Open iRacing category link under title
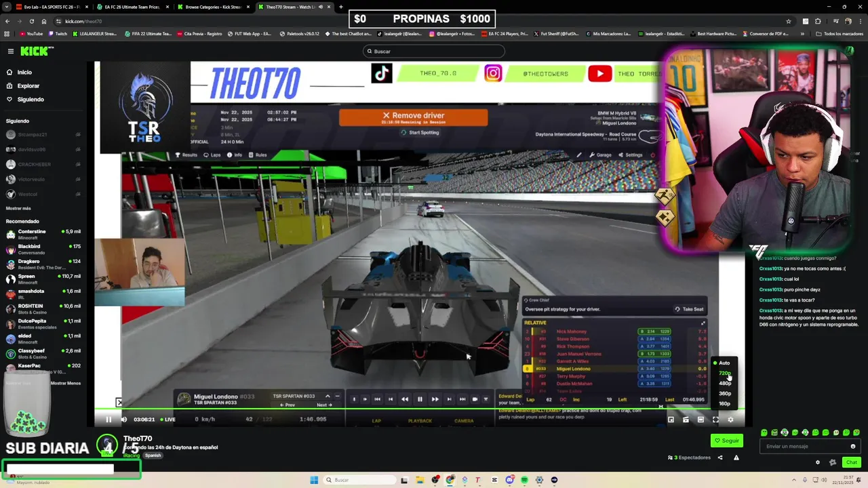The height and width of the screenshot is (488, 868). [131, 455]
